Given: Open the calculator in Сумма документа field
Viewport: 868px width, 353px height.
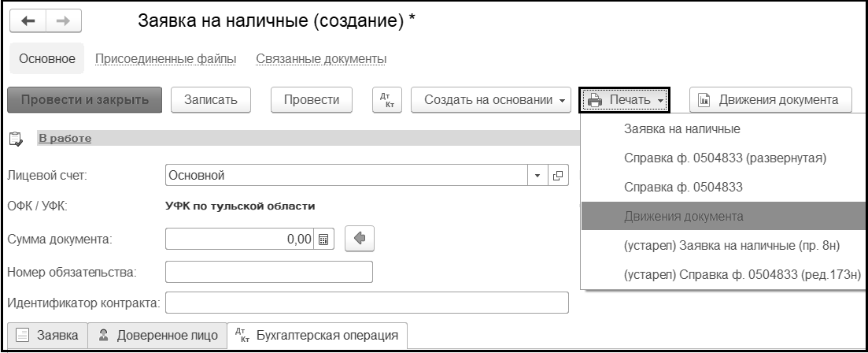Looking at the screenshot, I should 324,237.
